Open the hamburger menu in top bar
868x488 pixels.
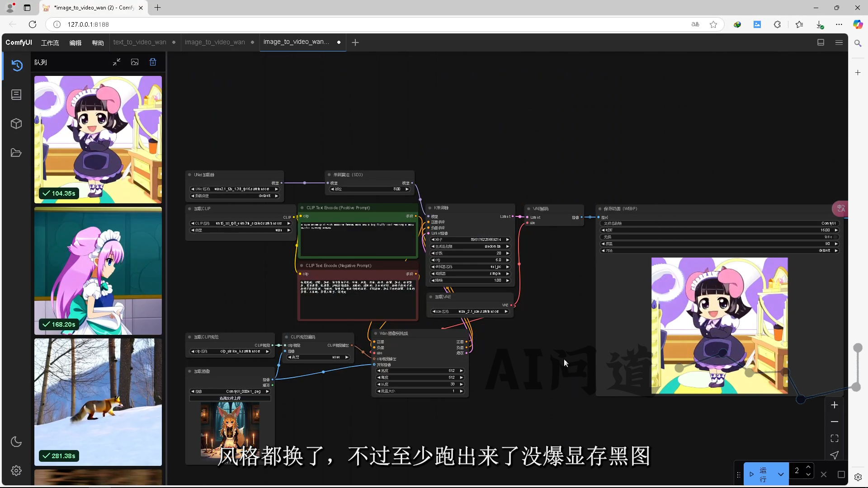[839, 42]
